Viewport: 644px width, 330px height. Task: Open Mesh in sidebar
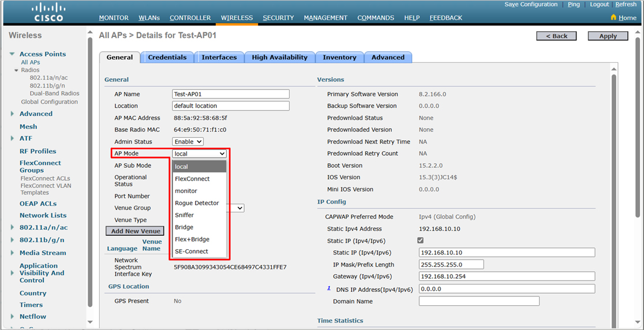[28, 126]
